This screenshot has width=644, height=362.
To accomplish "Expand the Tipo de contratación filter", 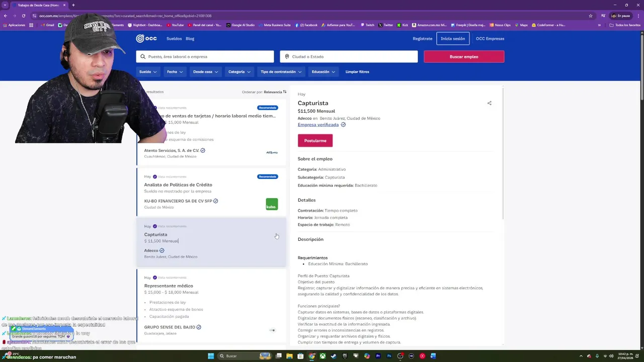I will click(281, 72).
